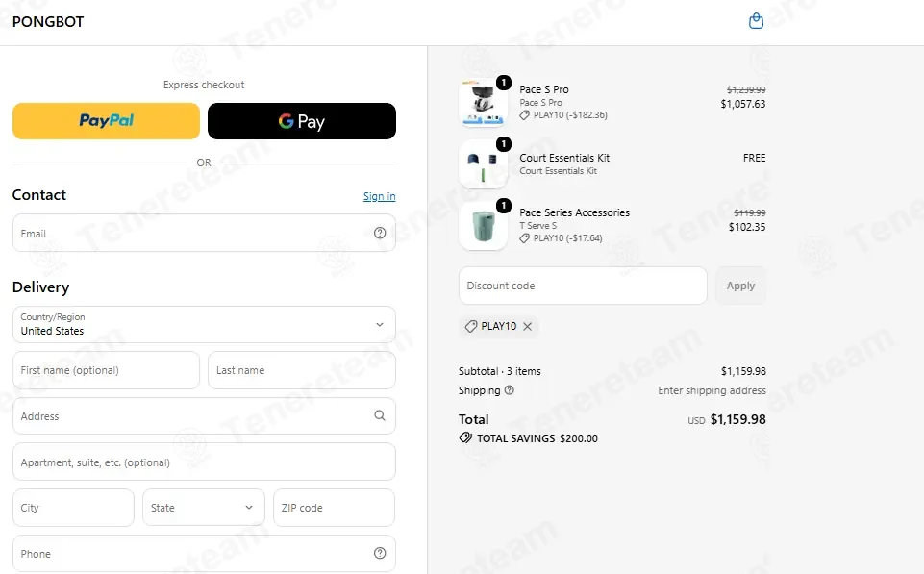Focus the ZIP code field

(x=335, y=508)
